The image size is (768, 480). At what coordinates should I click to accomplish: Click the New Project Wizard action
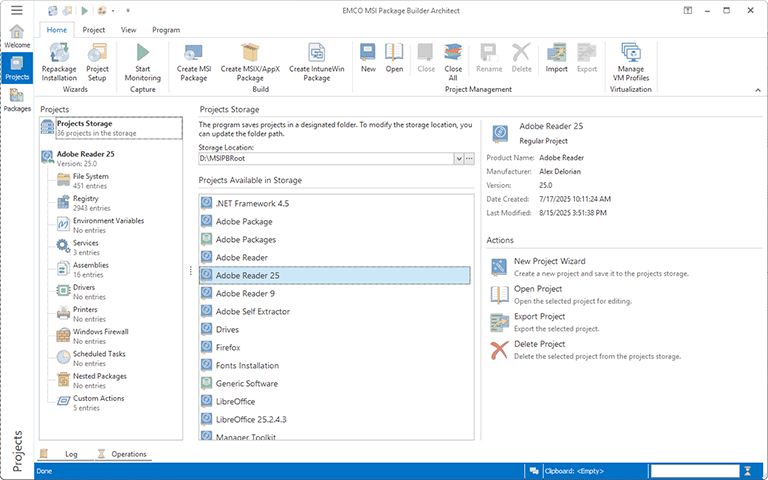point(549,260)
